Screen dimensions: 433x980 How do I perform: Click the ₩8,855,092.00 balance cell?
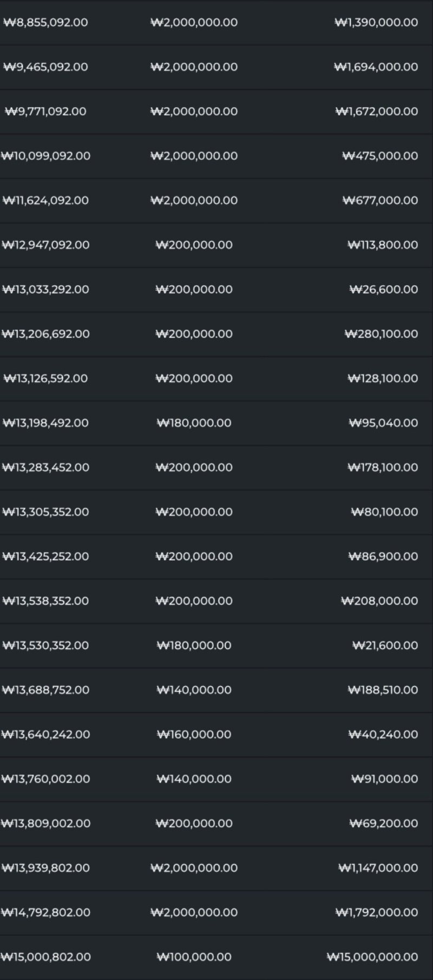[x=45, y=23]
